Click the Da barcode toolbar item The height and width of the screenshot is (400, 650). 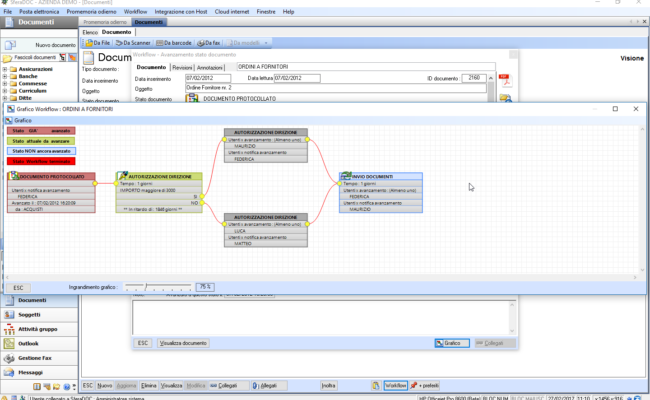174,43
